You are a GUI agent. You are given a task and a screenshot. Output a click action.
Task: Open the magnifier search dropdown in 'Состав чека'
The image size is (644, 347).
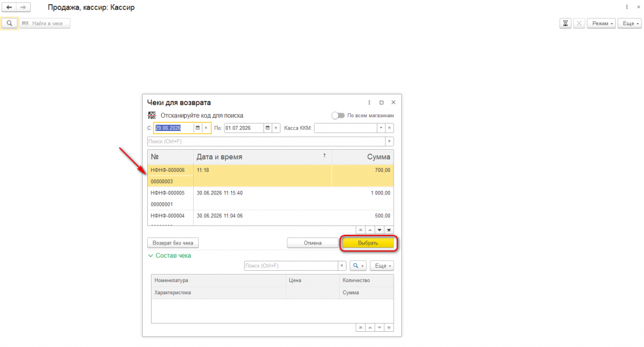click(x=358, y=266)
